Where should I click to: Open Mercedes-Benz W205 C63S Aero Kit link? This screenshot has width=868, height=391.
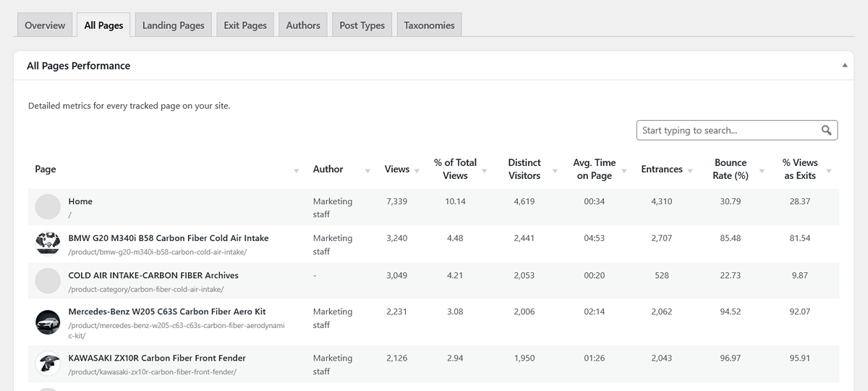[x=167, y=312]
